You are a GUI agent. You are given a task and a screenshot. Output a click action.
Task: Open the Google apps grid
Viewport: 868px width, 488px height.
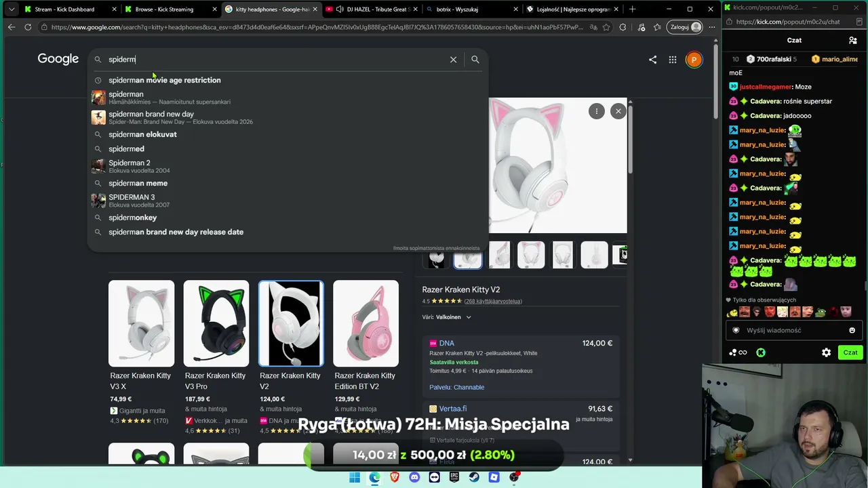point(673,60)
